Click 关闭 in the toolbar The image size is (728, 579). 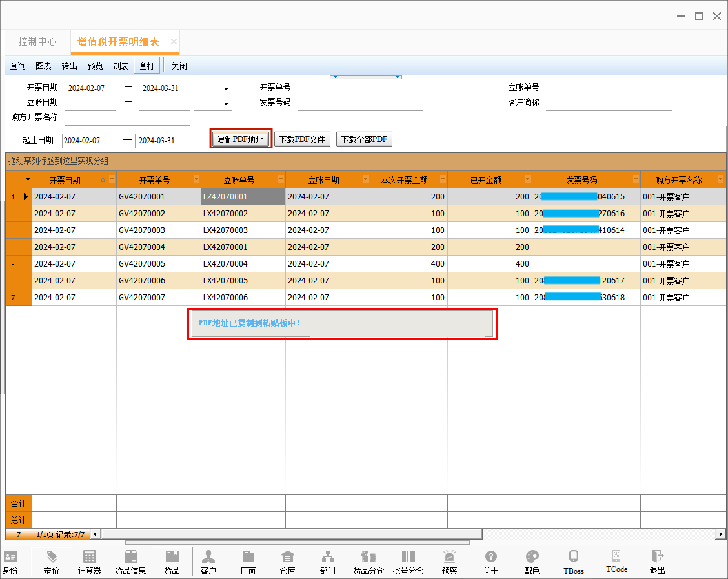pyautogui.click(x=179, y=66)
